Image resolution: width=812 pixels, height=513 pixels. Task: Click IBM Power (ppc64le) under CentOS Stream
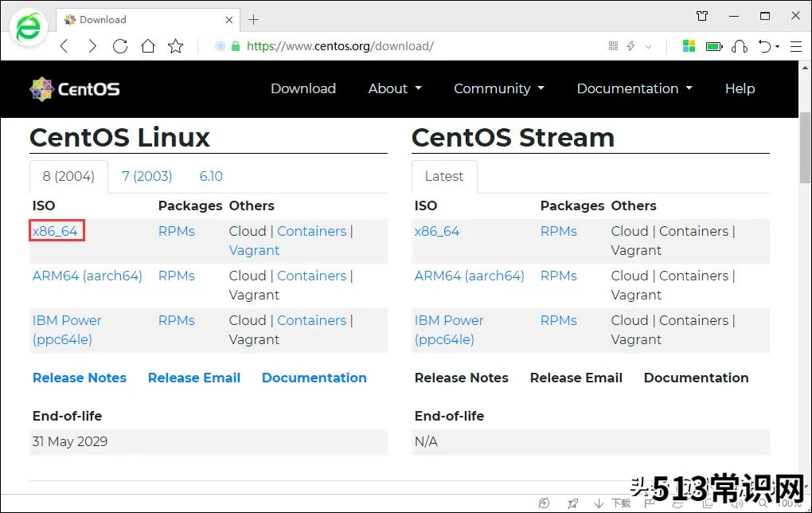pyautogui.click(x=449, y=330)
